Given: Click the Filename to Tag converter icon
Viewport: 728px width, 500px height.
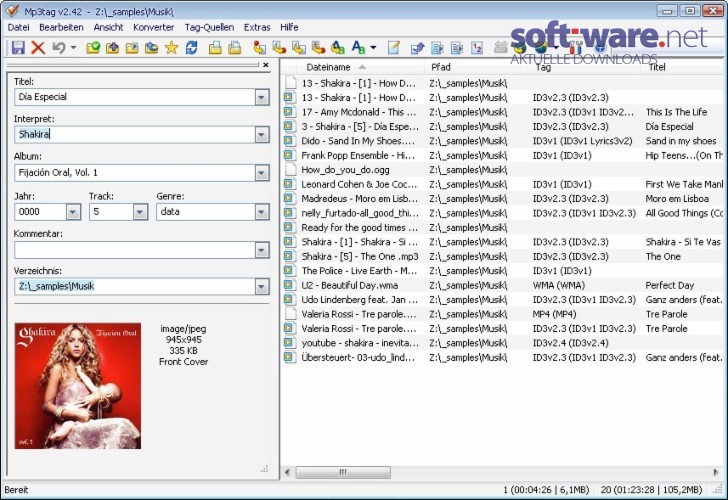Looking at the screenshot, I should coord(279,47).
